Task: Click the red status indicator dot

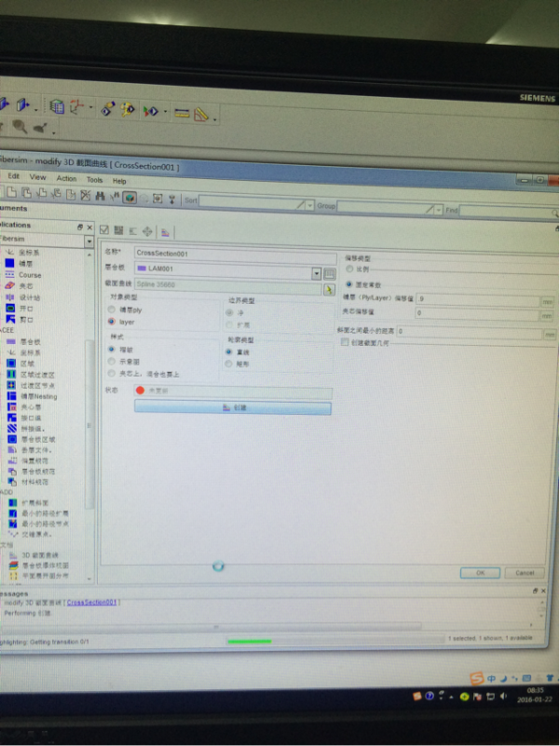Action: (140, 390)
